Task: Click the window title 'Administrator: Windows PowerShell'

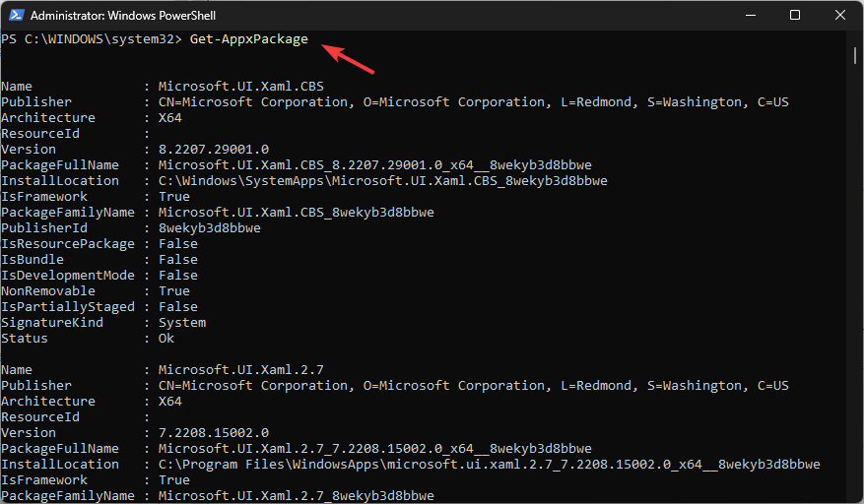Action: pyautogui.click(x=123, y=16)
